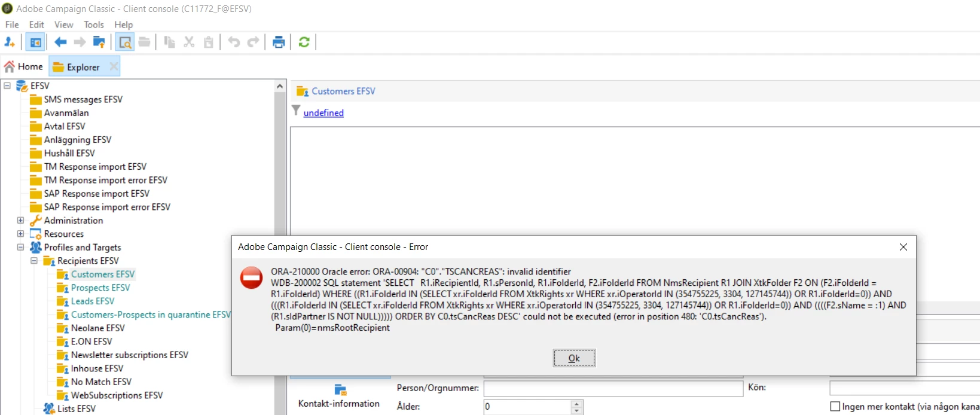Viewport: 980px width, 415px height.
Task: Click the Administration wrench icon
Action: [x=36, y=221]
